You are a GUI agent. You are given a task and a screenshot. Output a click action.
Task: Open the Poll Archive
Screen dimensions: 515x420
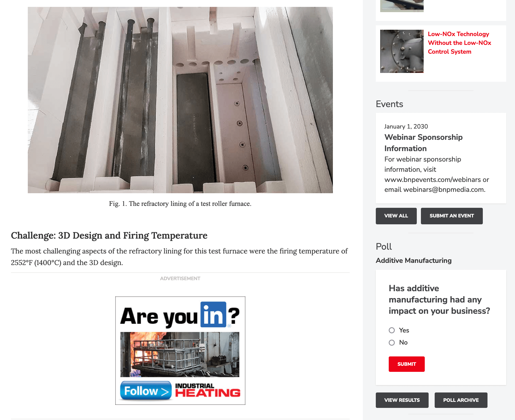point(461,400)
